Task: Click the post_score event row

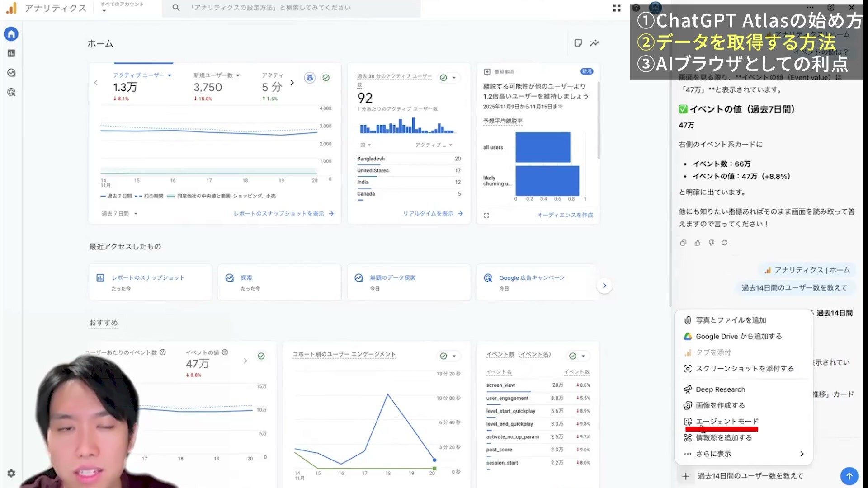Action: (538, 450)
